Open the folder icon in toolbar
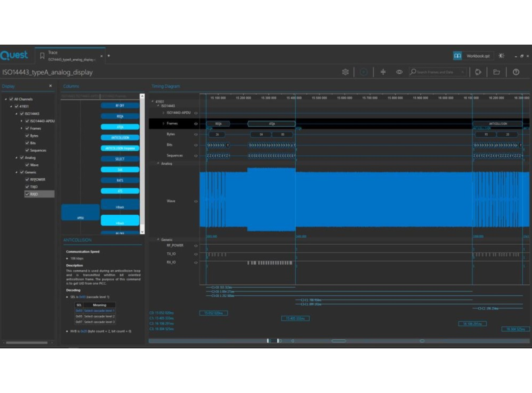532x393 pixels. tap(496, 72)
